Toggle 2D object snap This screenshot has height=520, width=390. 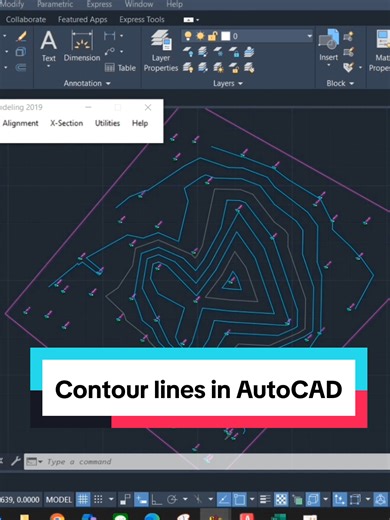coord(239,499)
